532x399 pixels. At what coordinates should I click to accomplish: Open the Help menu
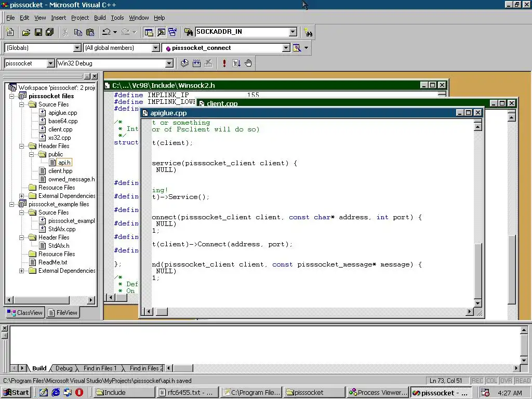click(x=159, y=18)
